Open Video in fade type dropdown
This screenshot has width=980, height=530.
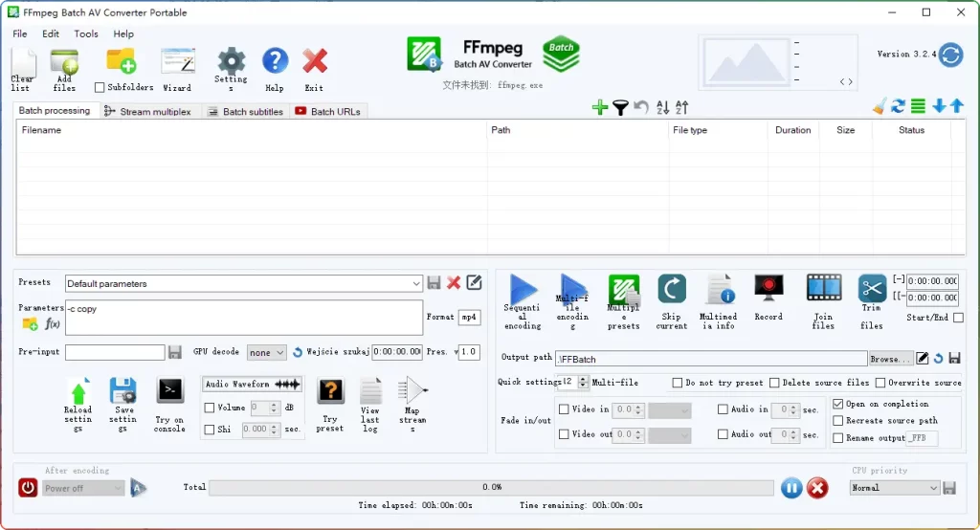pos(669,410)
